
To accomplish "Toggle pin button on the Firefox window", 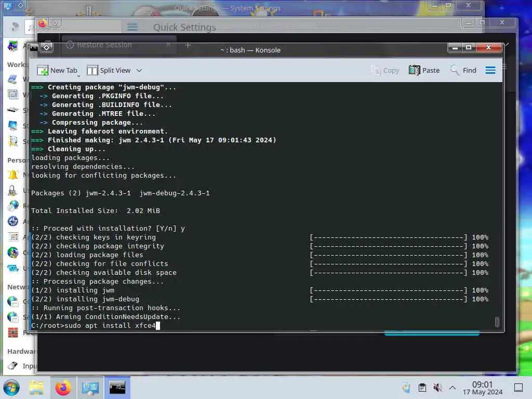I will click(x=55, y=23).
